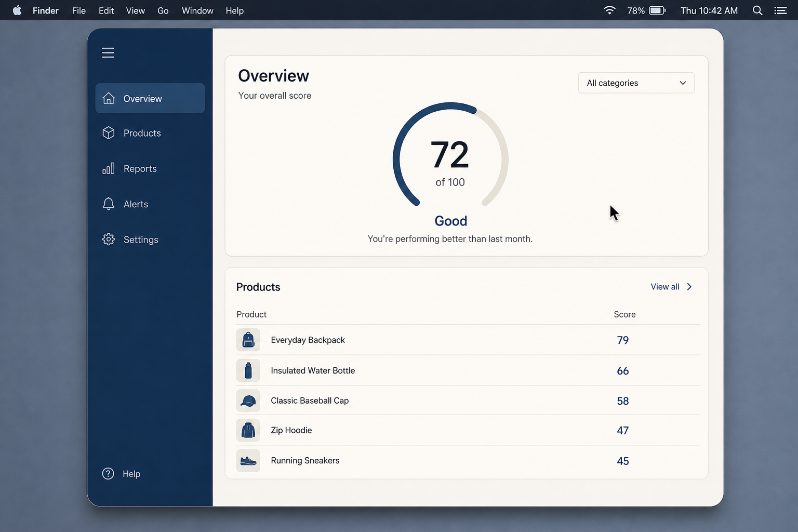Open the Finder menu
798x532 pixels.
tap(46, 10)
